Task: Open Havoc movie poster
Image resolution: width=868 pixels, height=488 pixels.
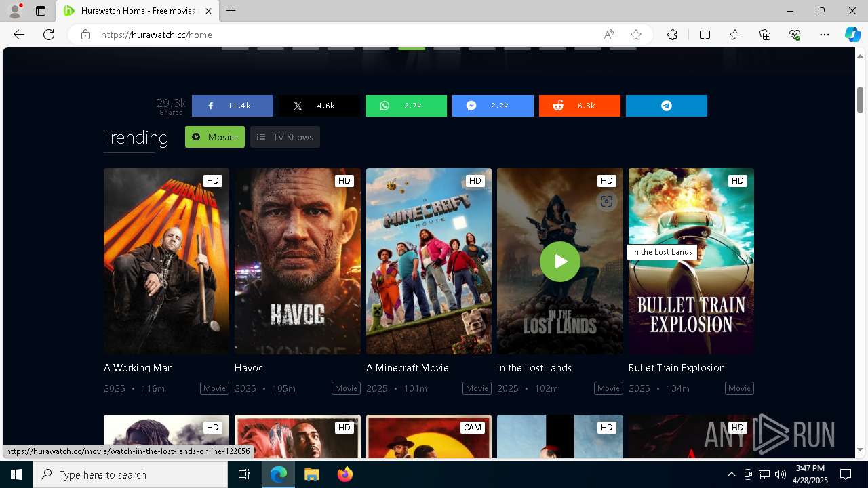Action: [298, 261]
